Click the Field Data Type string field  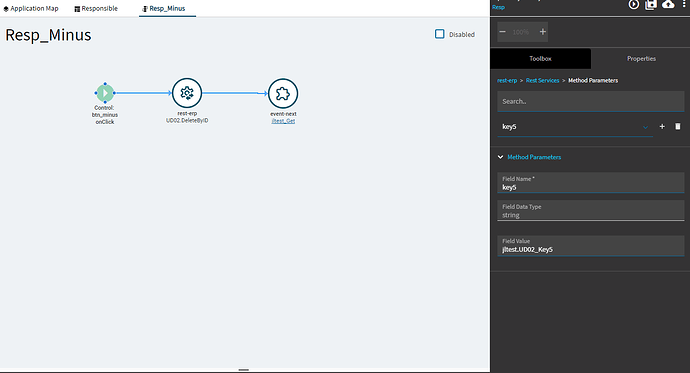click(591, 211)
